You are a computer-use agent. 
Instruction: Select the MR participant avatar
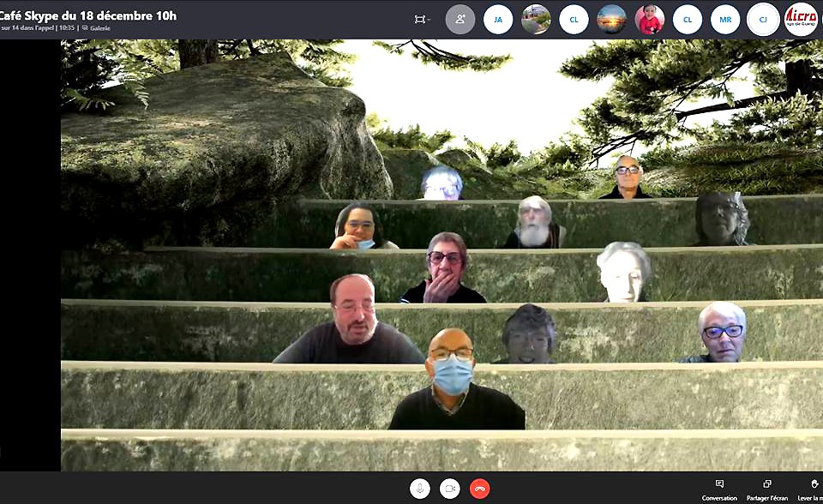(725, 19)
